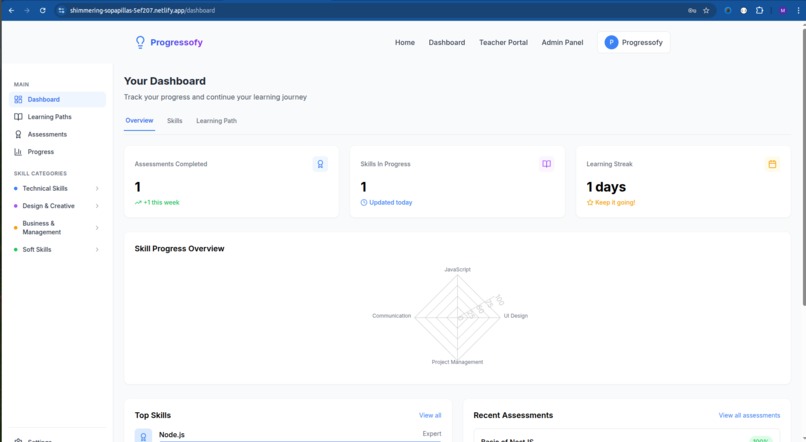This screenshot has width=806, height=442.
Task: Open the browser three-dot menu
Action: [x=798, y=10]
